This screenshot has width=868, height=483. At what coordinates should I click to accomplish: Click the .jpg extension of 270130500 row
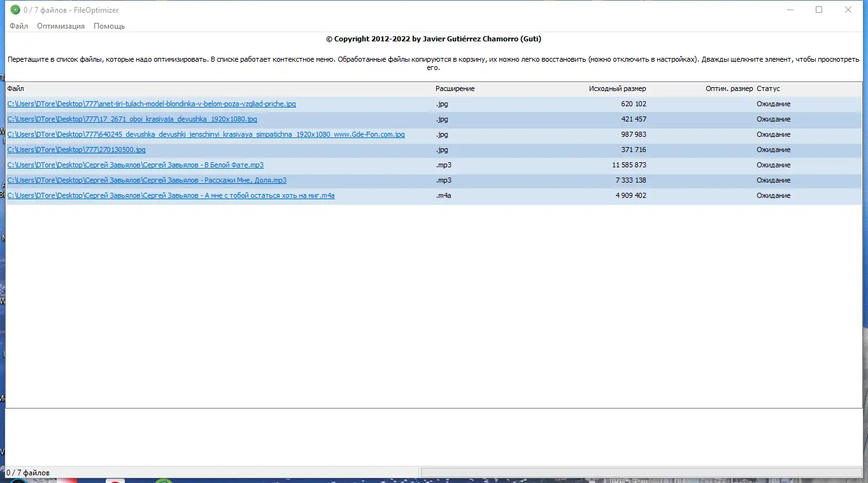coord(442,150)
